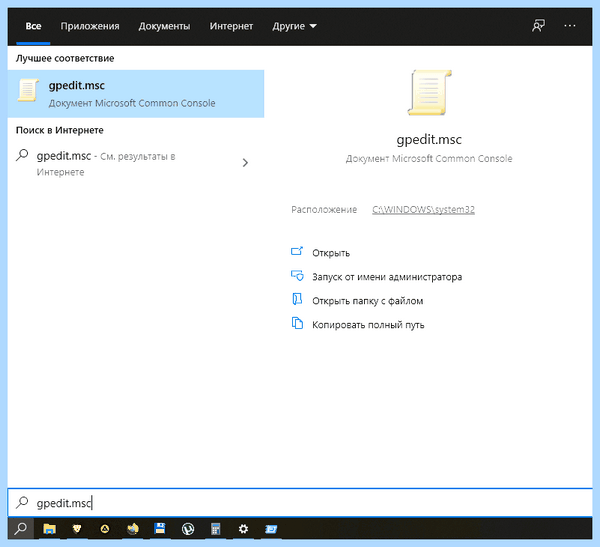Click the open icon beside Открыть
The height and width of the screenshot is (547, 600).
pos(297,251)
